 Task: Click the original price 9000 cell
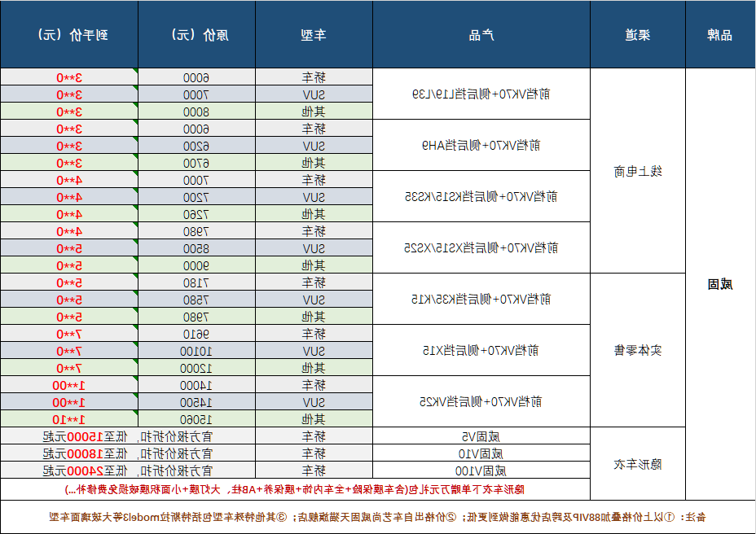click(196, 265)
